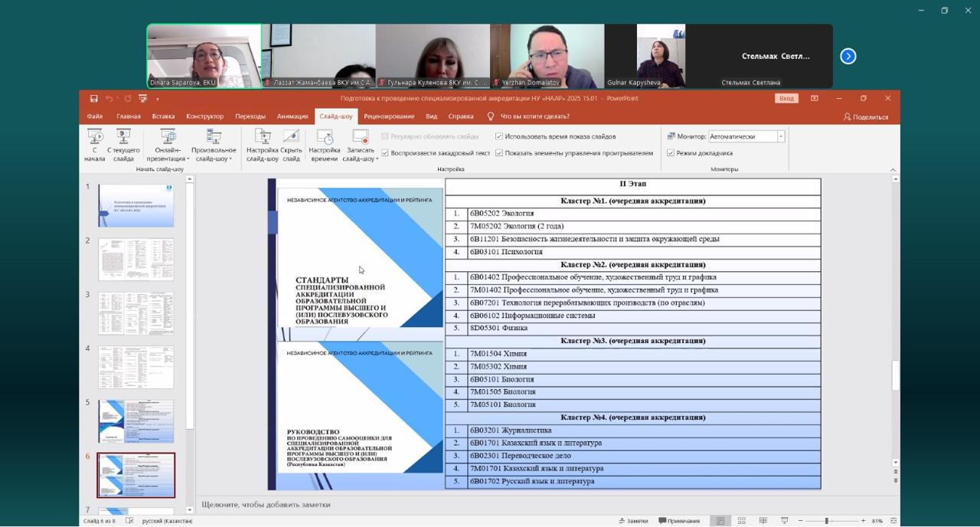Screen dimensions: 980x527
Task: Disable 'Режим докладчика' presenter view checkbox
Action: [x=671, y=153]
